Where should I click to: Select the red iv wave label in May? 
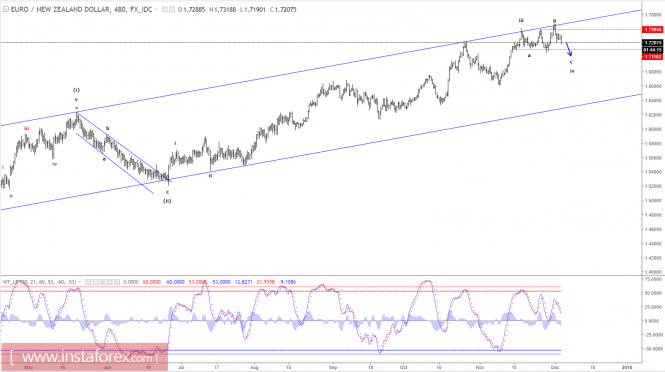coord(55,164)
